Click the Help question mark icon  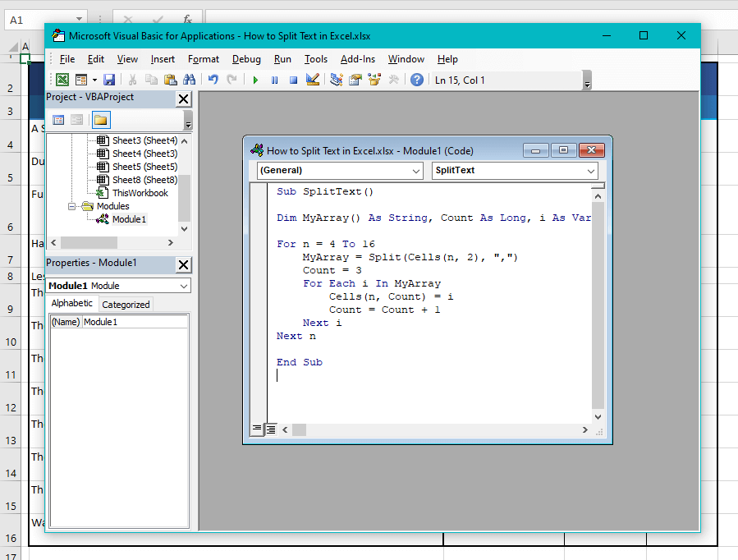coord(417,80)
